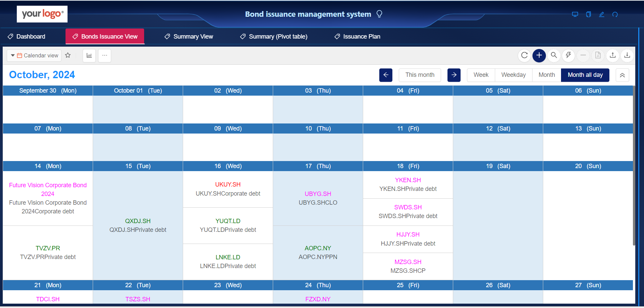Click the pencil edit icon in header
This screenshot has height=308, width=644.
[602, 14]
